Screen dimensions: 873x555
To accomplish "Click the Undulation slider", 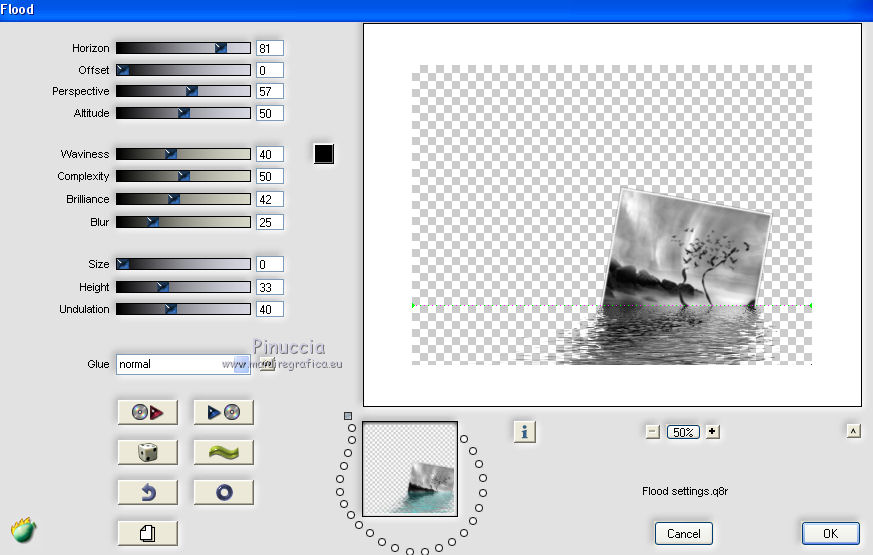I will pyautogui.click(x=183, y=309).
